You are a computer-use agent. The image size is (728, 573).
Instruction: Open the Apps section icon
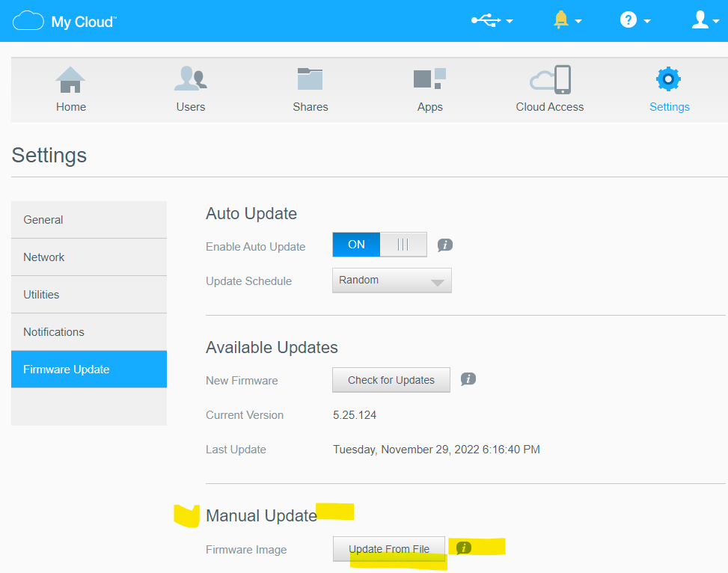(x=429, y=79)
